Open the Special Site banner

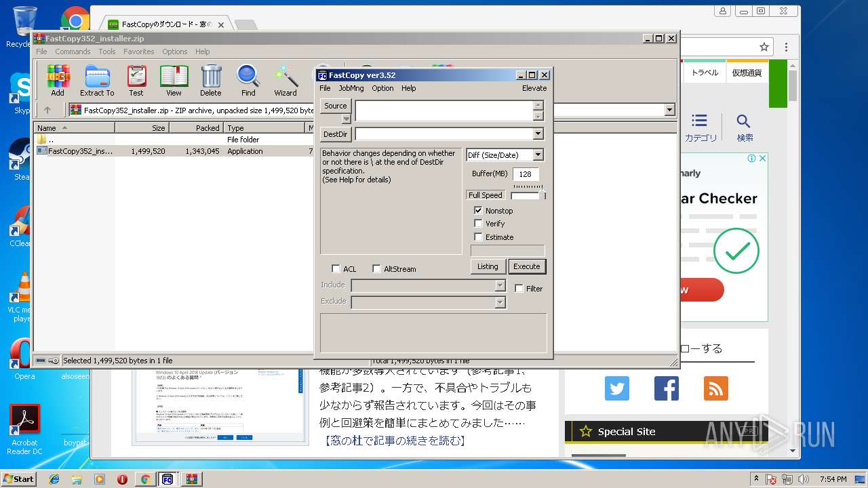click(x=666, y=432)
